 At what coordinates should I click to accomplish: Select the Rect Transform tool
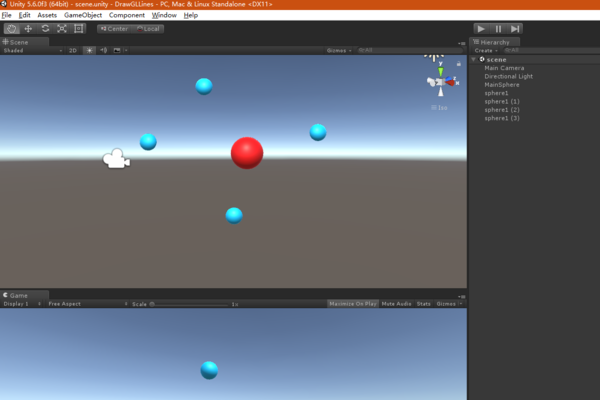click(79, 29)
